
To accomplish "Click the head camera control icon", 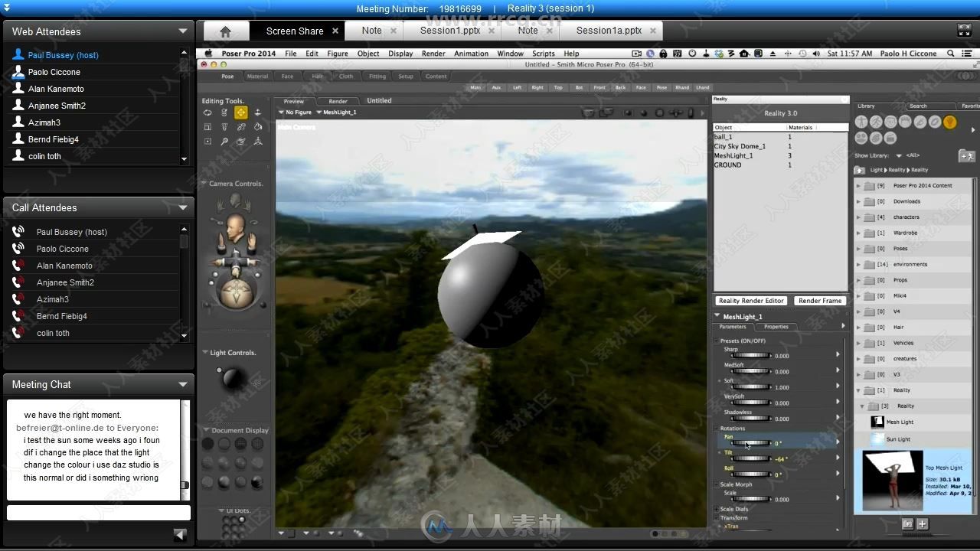I will tap(235, 227).
